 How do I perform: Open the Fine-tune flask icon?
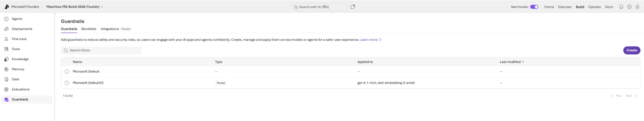[6, 39]
